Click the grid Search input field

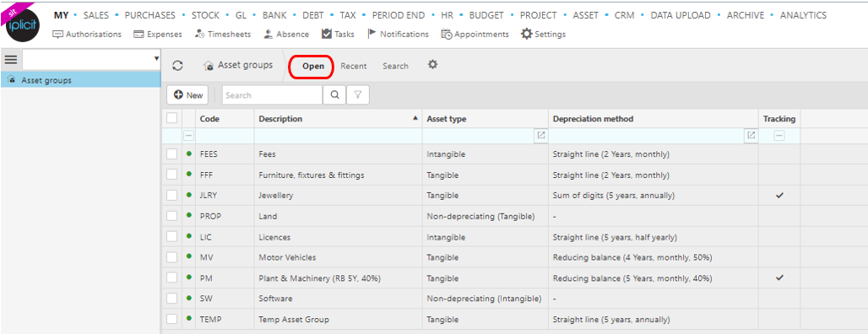point(272,95)
